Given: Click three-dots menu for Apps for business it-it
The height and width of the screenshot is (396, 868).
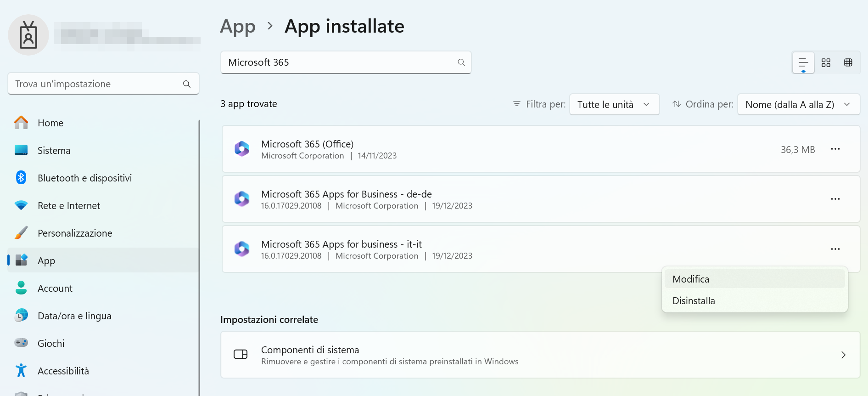Looking at the screenshot, I should [835, 249].
